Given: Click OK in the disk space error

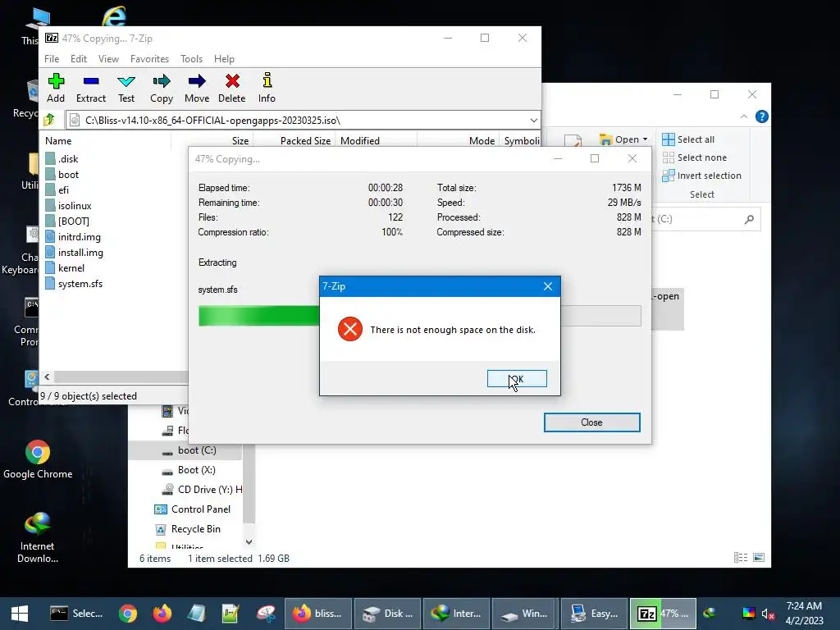Looking at the screenshot, I should pos(517,379).
